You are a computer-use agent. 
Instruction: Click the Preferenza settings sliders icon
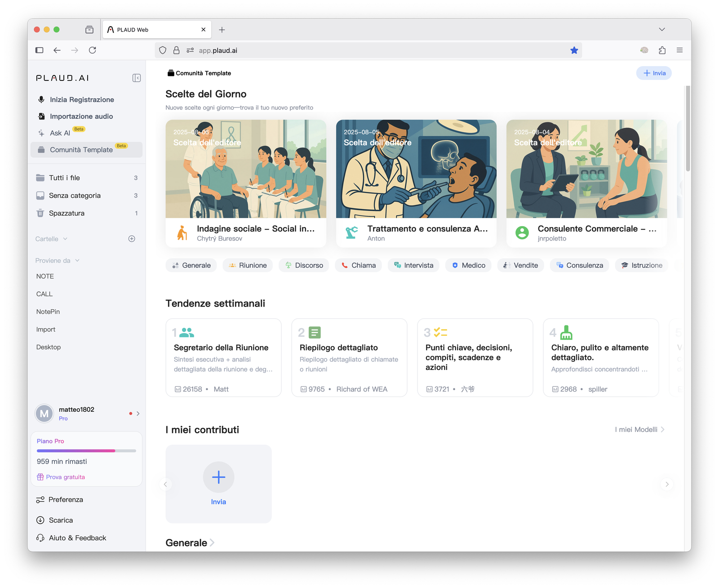point(40,499)
